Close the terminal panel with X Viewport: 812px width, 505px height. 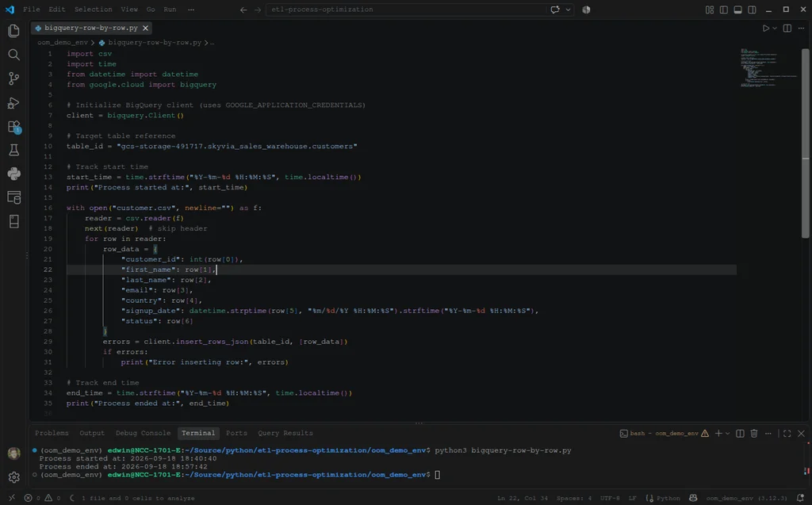pyautogui.click(x=801, y=434)
